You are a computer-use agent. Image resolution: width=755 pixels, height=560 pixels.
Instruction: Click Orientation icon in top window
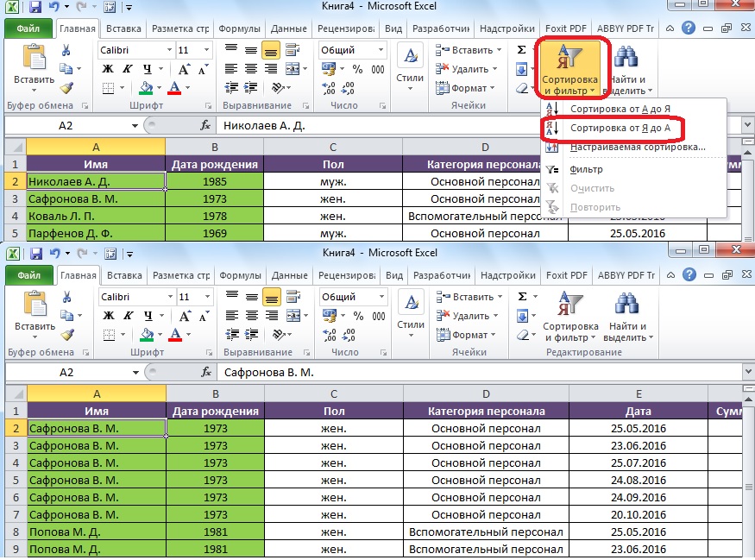[278, 88]
